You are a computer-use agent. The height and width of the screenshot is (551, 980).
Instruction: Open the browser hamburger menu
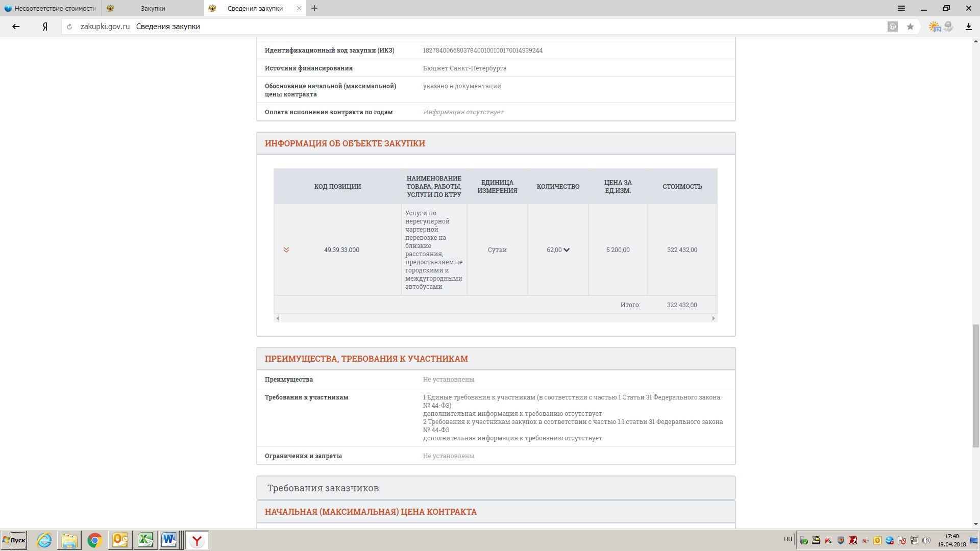(x=901, y=8)
